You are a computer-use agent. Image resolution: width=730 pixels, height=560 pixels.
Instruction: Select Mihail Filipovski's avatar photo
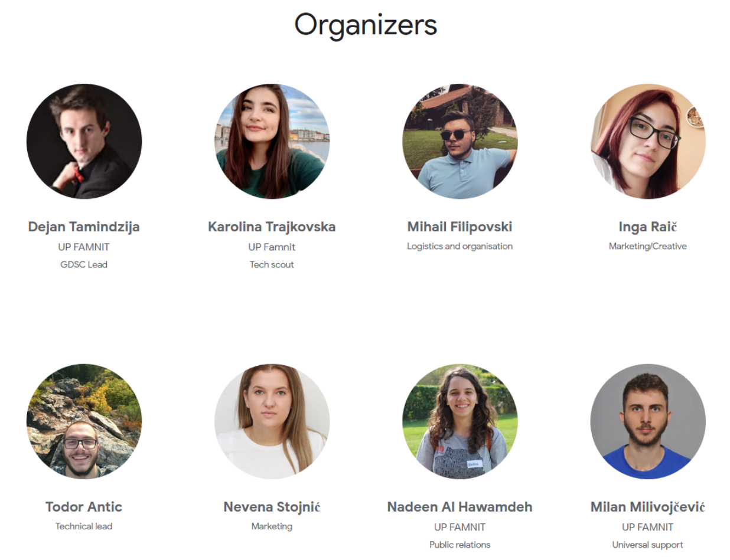tap(459, 141)
